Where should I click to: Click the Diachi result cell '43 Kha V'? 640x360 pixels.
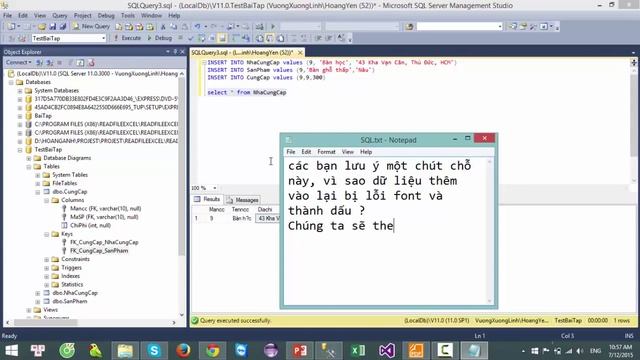268,218
